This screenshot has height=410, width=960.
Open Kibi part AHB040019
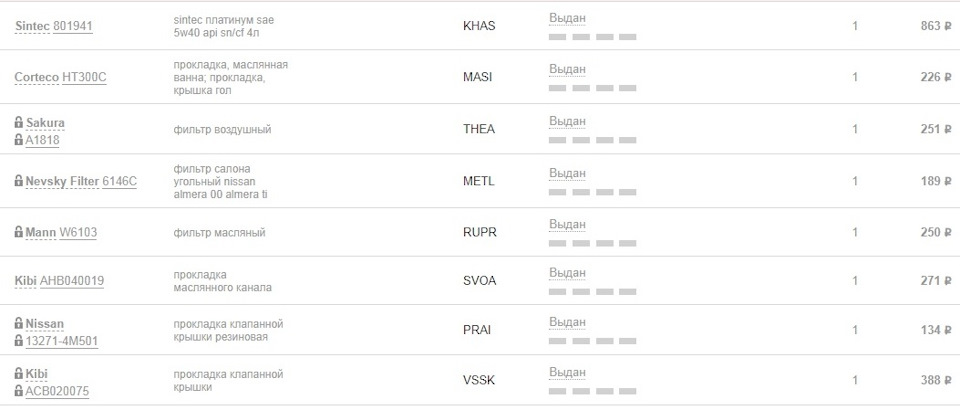[x=71, y=281]
